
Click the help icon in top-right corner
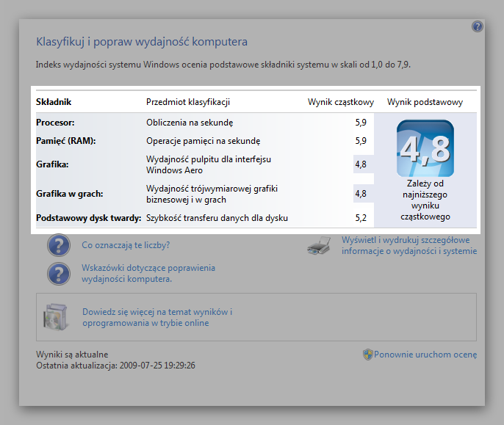click(478, 26)
